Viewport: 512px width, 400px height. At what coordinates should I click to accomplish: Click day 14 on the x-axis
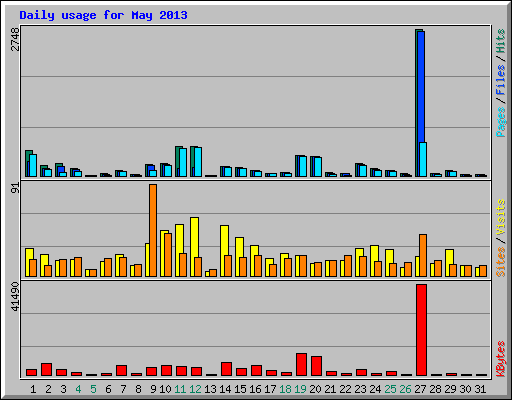(x=225, y=389)
